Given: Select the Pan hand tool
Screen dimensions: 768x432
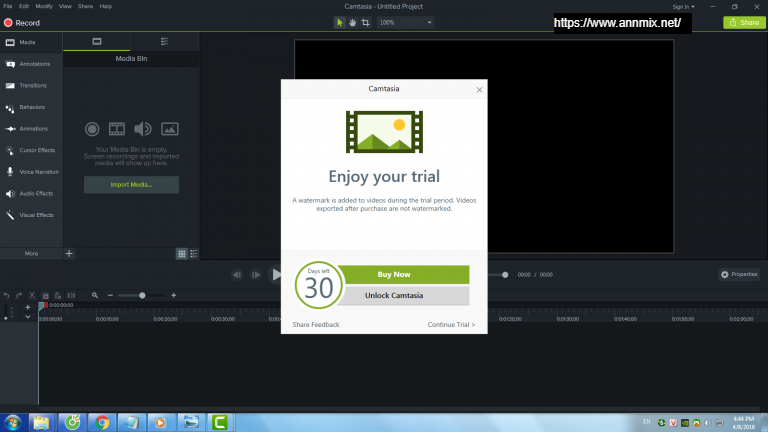Looking at the screenshot, I should 352,23.
